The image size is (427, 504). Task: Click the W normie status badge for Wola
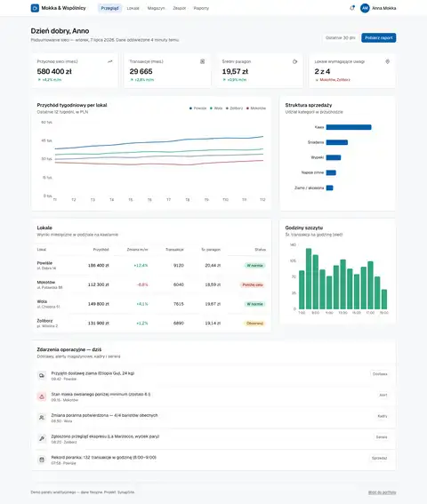[254, 304]
